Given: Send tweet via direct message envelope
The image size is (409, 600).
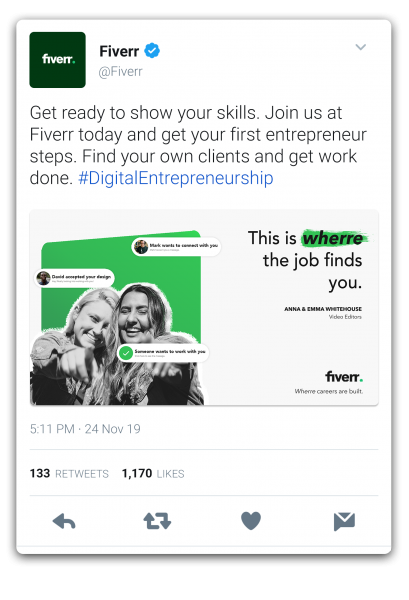Looking at the screenshot, I should coord(344,521).
